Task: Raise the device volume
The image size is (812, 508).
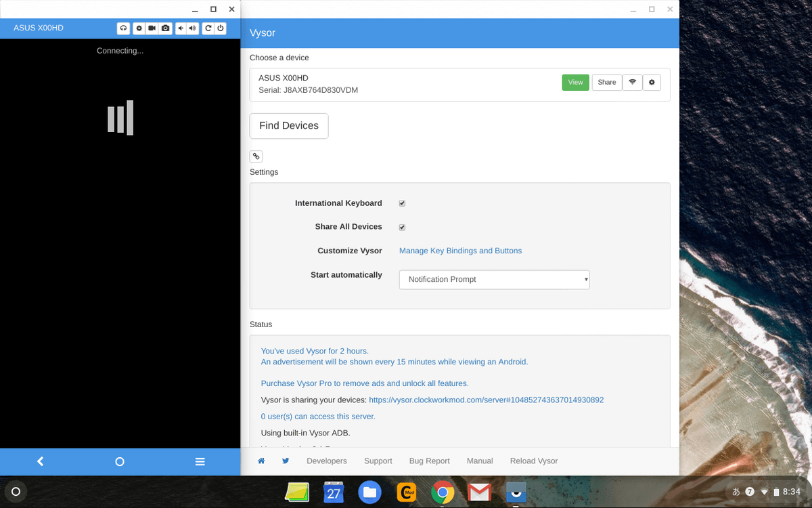Action: click(x=193, y=28)
